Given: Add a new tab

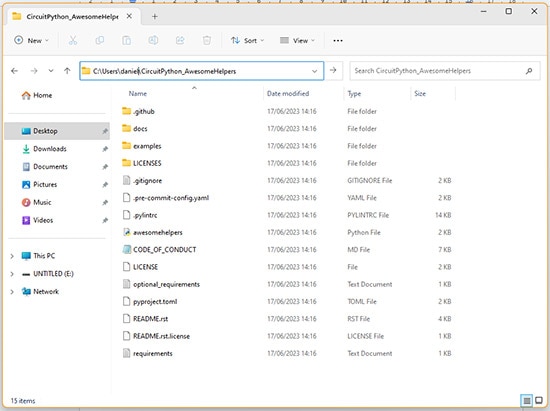Looking at the screenshot, I should (155, 16).
